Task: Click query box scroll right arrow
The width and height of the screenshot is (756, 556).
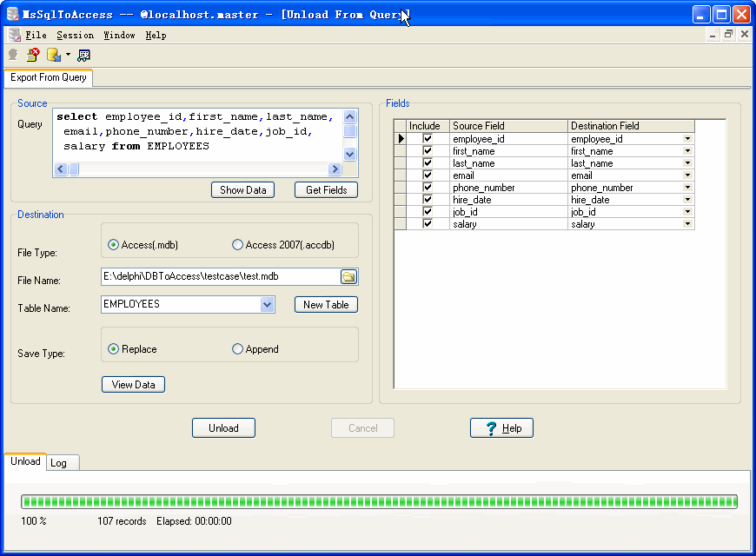Action: coord(335,169)
